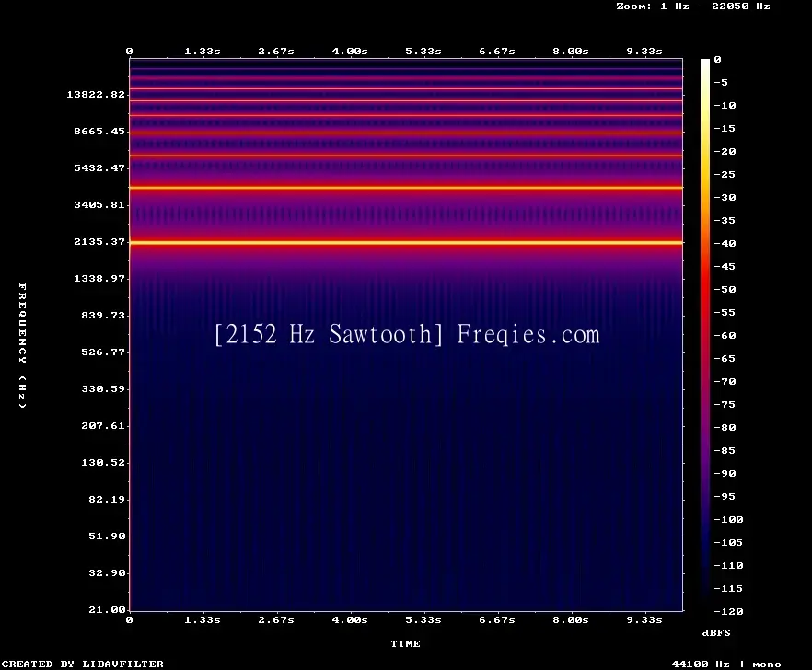Click the '-120' color scale label
This screenshot has height=670, width=812.
(x=728, y=611)
